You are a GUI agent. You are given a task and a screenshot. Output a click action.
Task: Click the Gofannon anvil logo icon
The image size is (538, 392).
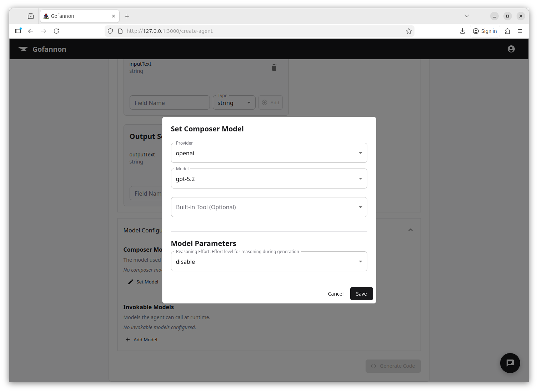pos(23,49)
